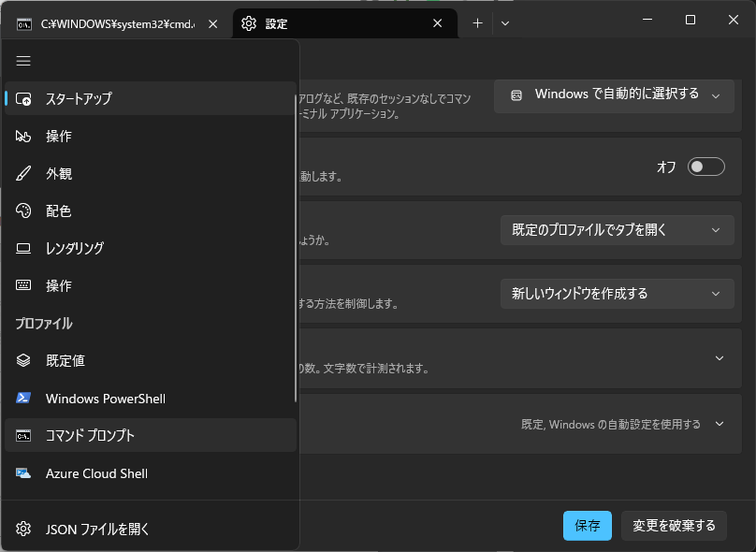Maximize the terminal window
Viewport: 756px width, 552px height.
point(691,20)
